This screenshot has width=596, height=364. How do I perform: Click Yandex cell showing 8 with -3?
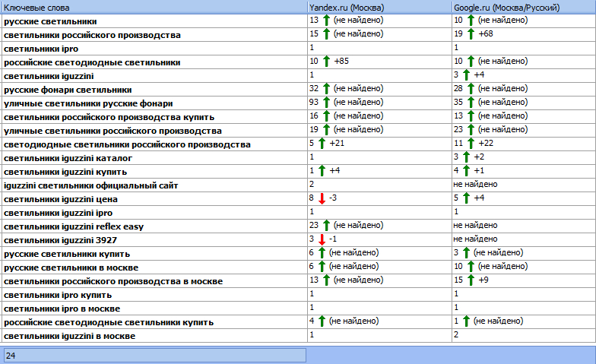[x=379, y=199]
